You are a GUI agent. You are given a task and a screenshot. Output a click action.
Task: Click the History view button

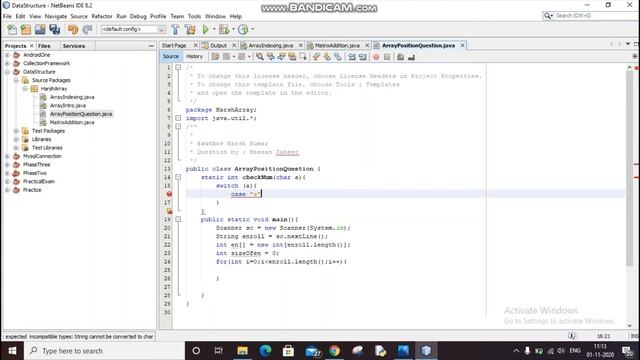click(194, 56)
